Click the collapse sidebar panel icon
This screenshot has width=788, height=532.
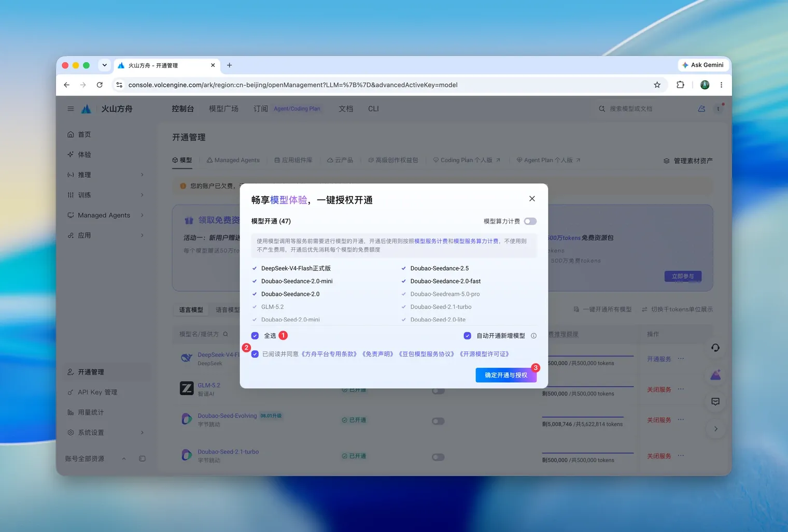tap(142, 458)
